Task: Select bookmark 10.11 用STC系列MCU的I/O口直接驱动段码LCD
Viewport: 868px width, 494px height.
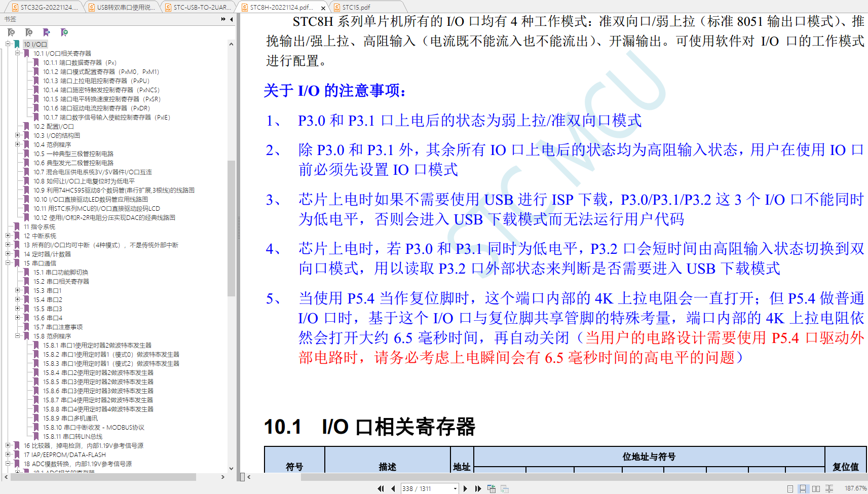Action: coord(97,209)
